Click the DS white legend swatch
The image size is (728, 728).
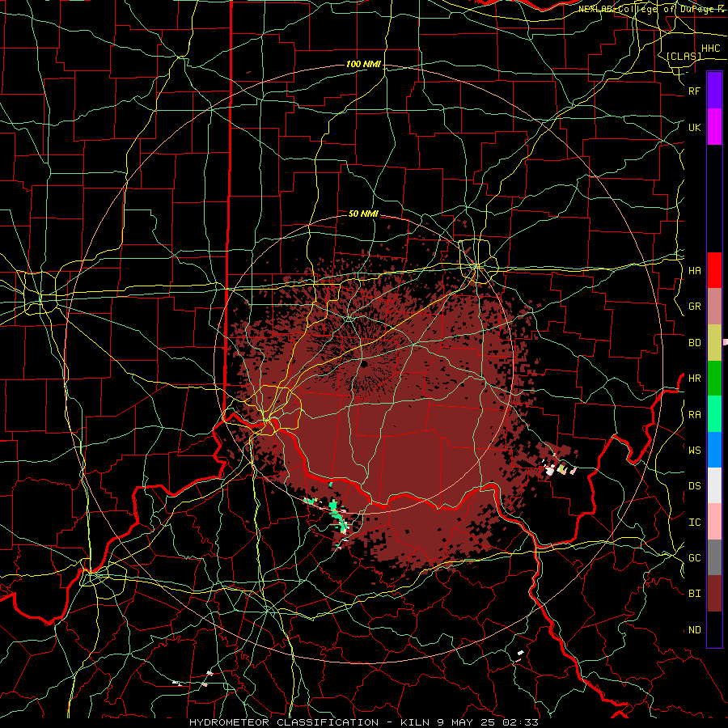click(x=714, y=485)
